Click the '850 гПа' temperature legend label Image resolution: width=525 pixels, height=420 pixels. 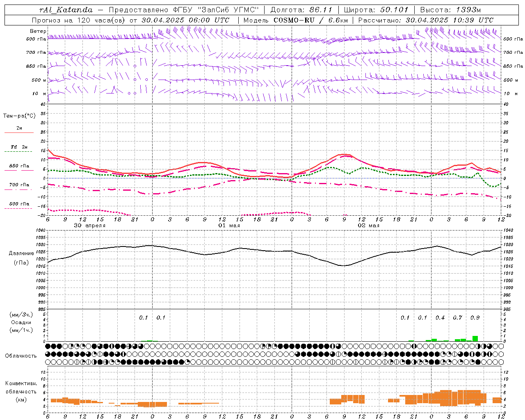point(19,166)
